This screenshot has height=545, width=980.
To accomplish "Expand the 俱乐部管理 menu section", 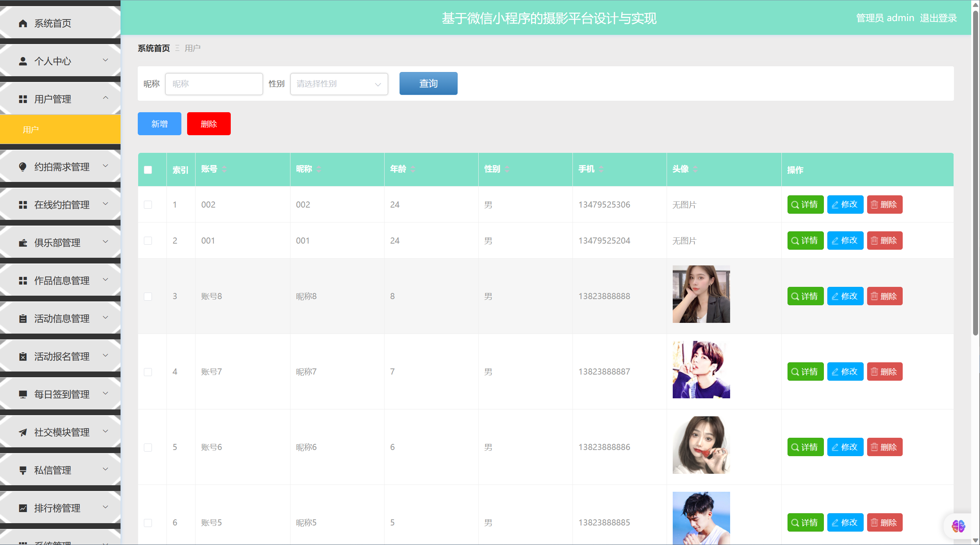I will click(60, 242).
